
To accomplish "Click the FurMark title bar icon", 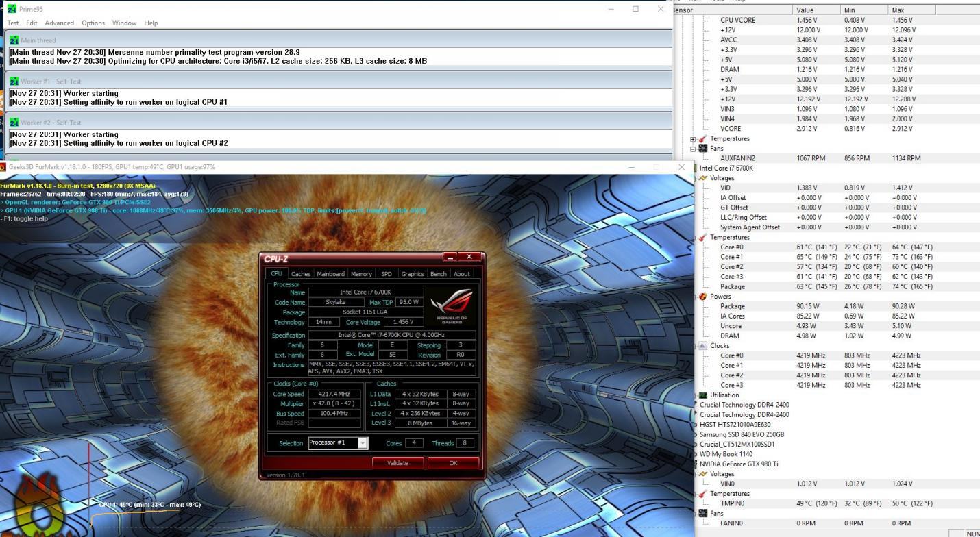I will 3,167.
